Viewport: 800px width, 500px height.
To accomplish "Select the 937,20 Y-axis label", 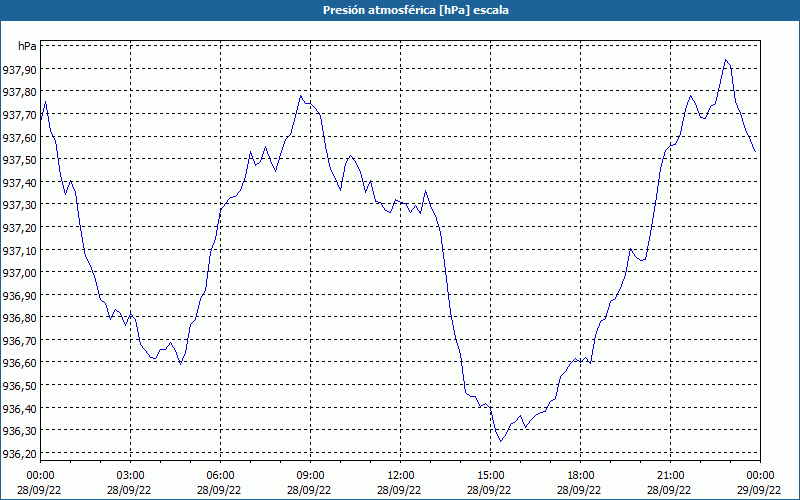I will (20, 228).
